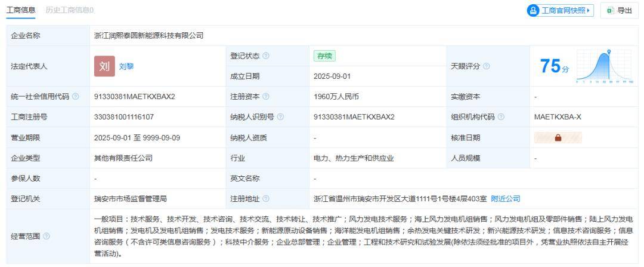Click company name 浙江润熙泰圆新能源科技有限公司
This screenshot has width=644, height=267.
(149, 36)
